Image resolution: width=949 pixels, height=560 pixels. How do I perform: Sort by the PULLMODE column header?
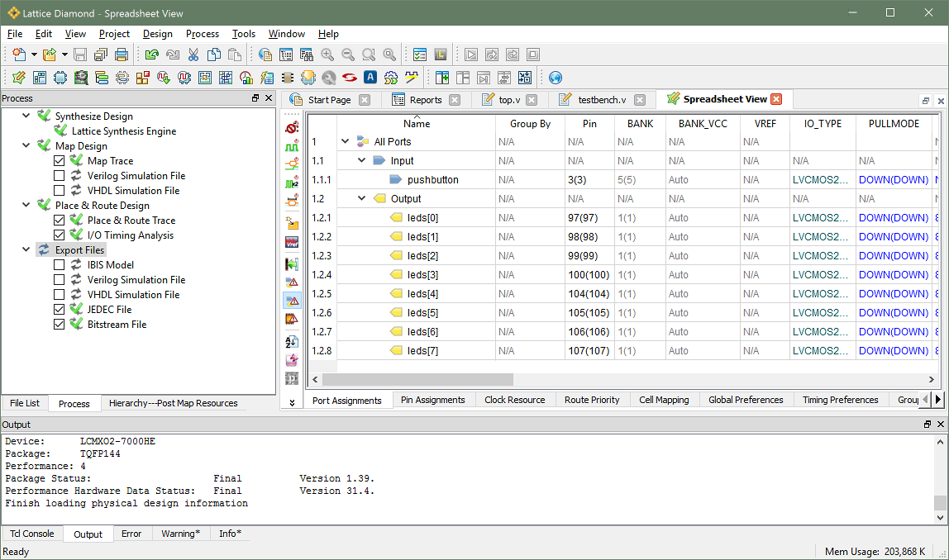click(x=894, y=123)
